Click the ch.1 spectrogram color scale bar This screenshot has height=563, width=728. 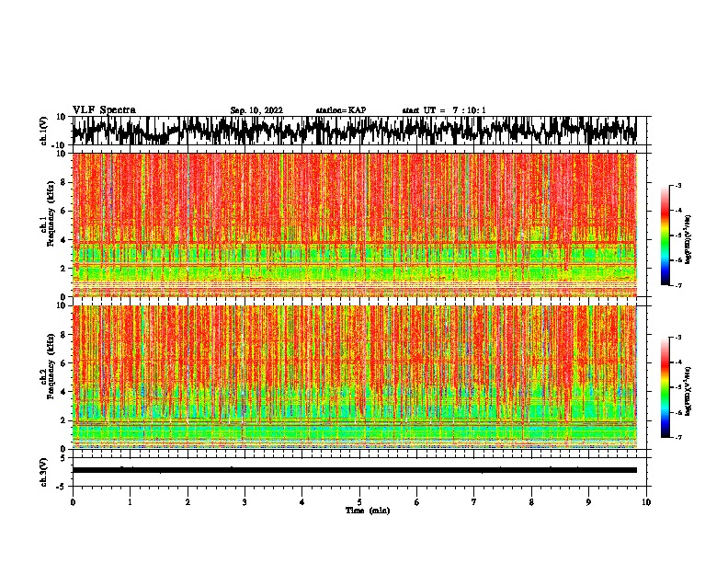(665, 236)
